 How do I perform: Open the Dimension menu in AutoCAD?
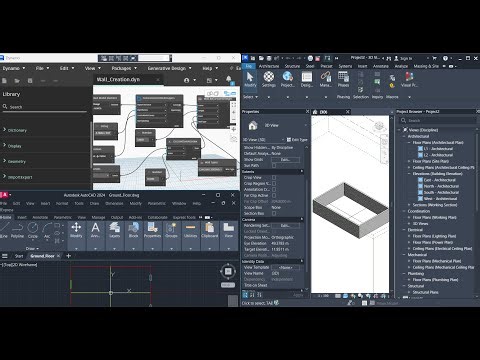tap(114, 203)
